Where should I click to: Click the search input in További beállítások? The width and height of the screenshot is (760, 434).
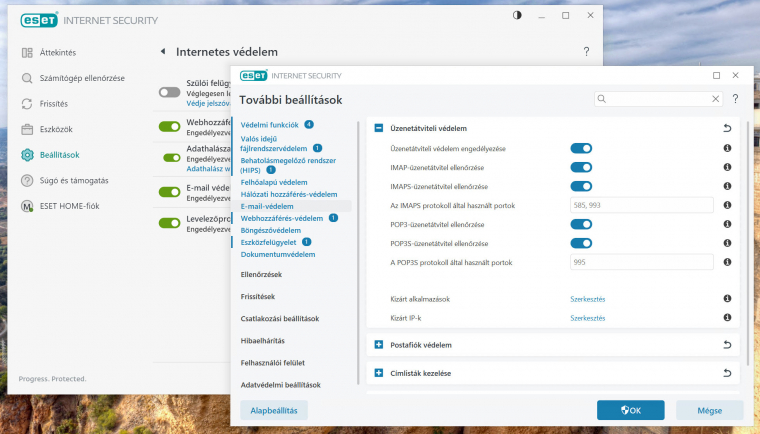[658, 99]
